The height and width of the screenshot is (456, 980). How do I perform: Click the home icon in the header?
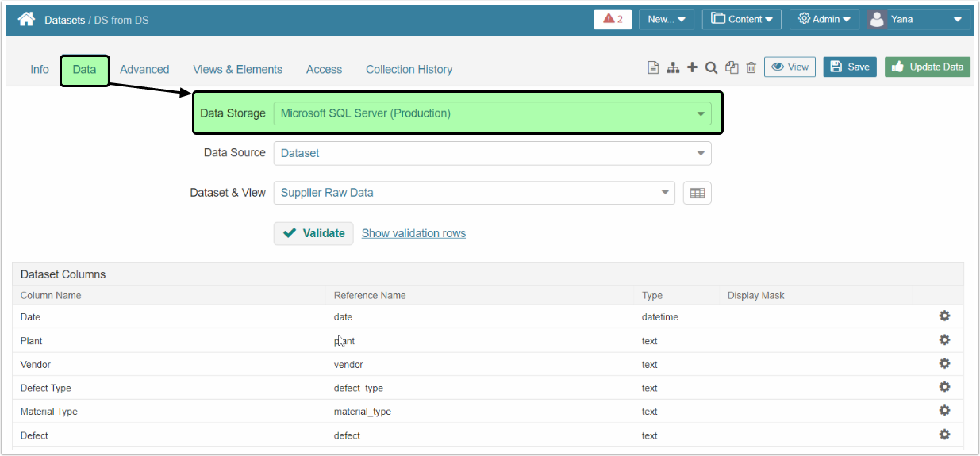(26, 19)
